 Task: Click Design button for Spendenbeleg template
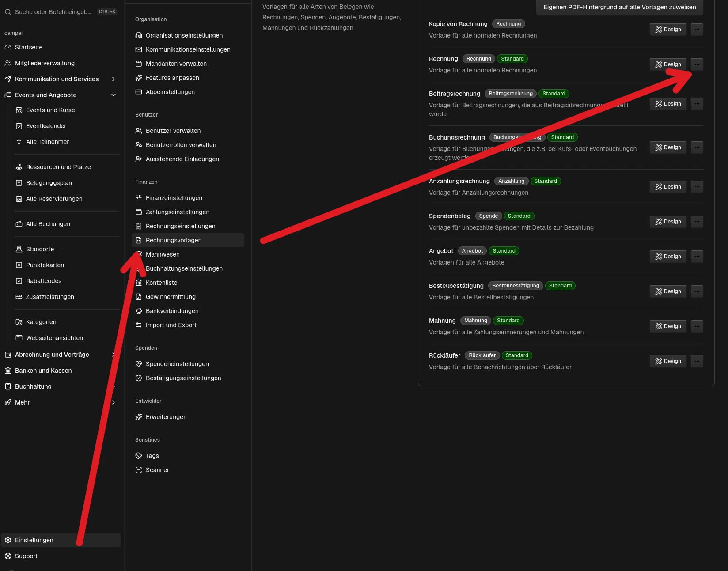(x=668, y=222)
